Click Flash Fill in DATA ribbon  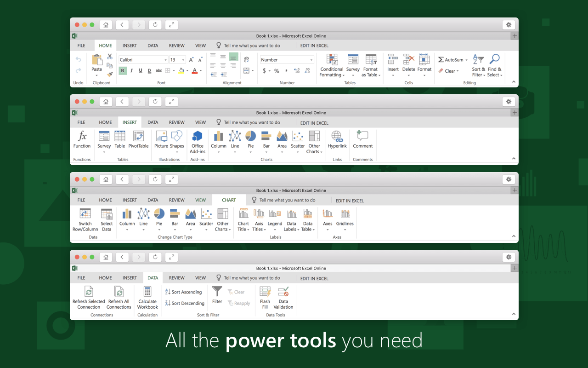(x=265, y=297)
